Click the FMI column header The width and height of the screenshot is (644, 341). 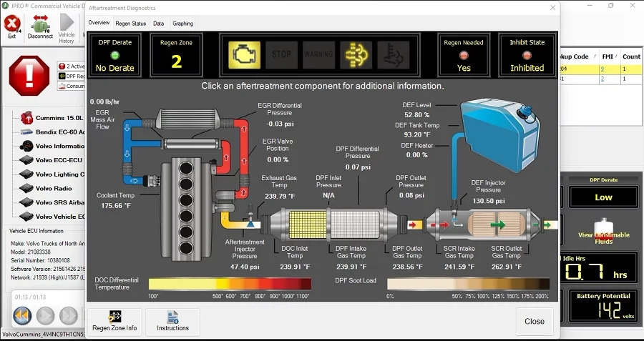pyautogui.click(x=609, y=56)
